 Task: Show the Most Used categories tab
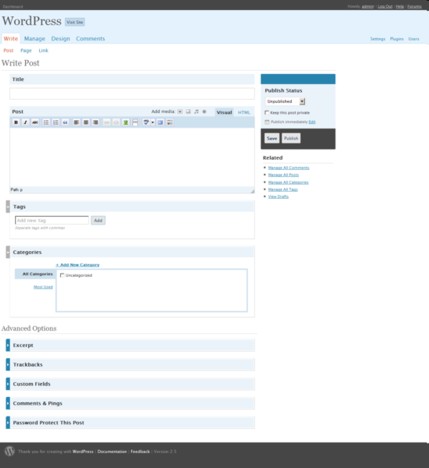(43, 287)
